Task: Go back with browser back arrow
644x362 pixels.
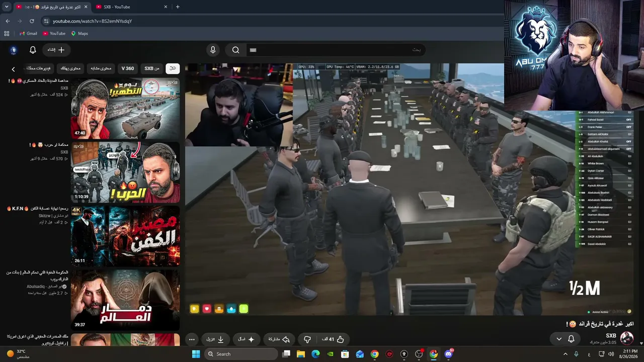Action: click(x=8, y=21)
